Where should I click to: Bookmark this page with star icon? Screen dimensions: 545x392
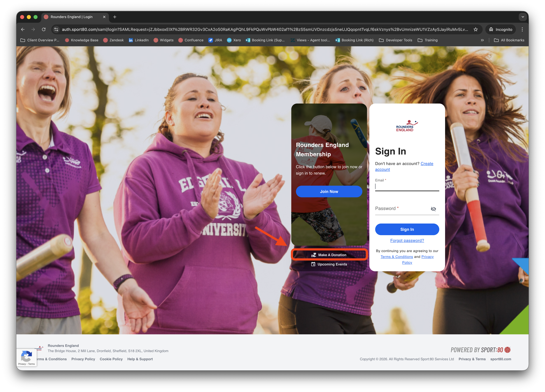[476, 29]
